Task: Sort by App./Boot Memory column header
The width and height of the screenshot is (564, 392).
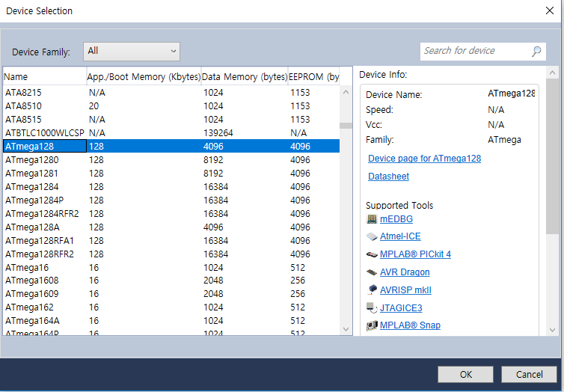Action: pyautogui.click(x=144, y=76)
